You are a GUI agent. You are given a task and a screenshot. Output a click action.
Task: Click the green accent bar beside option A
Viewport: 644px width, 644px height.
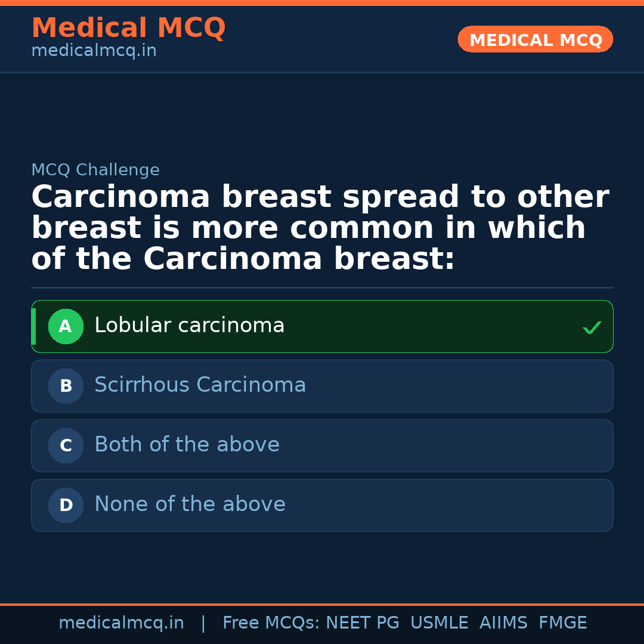click(33, 326)
